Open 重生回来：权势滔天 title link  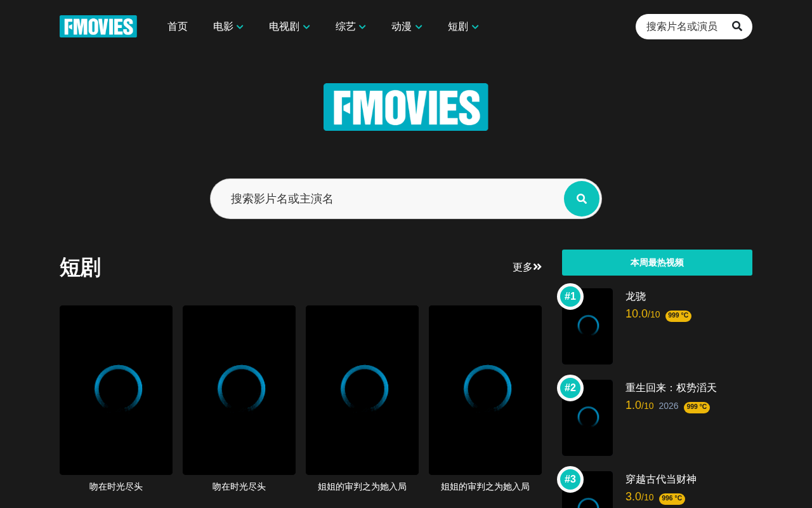coord(671,388)
